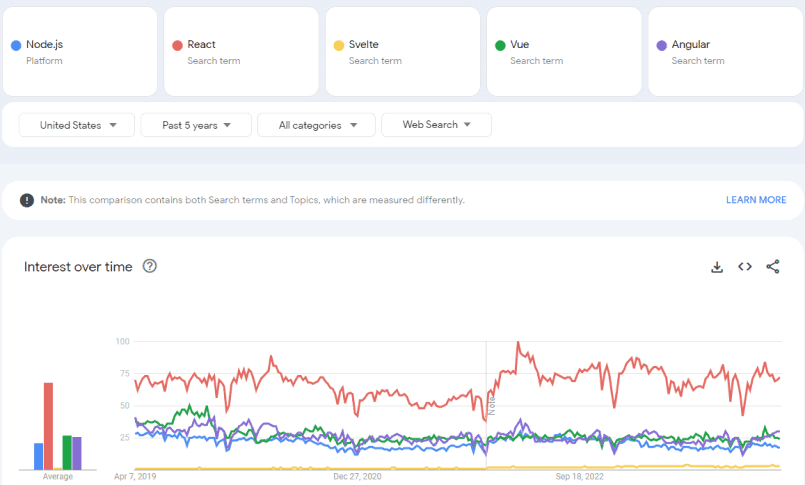Open help for Interest over time
Image resolution: width=805 pixels, height=485 pixels.
pos(149,266)
